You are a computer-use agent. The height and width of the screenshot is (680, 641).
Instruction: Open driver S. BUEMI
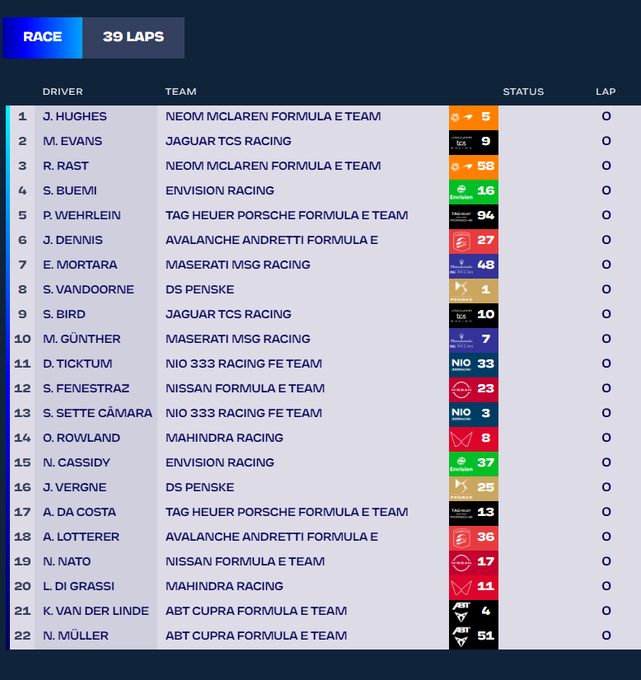70,190
